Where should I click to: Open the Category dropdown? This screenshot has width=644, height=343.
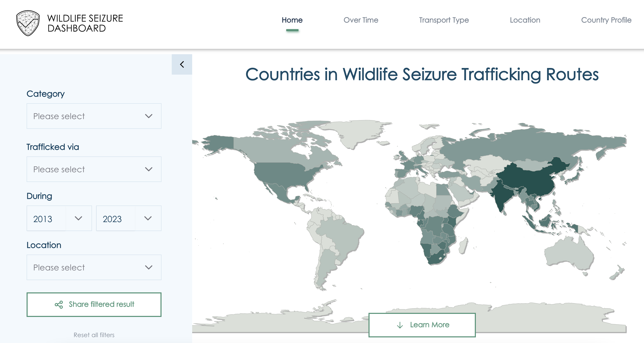pos(94,116)
